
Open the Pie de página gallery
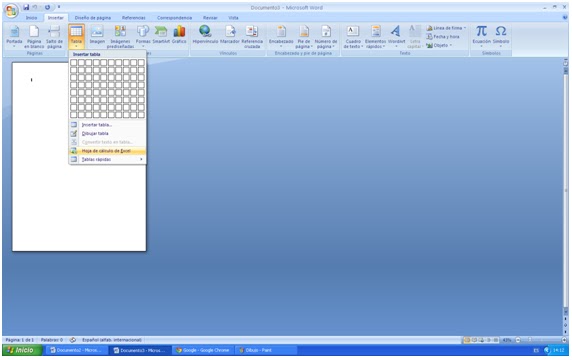point(304,36)
